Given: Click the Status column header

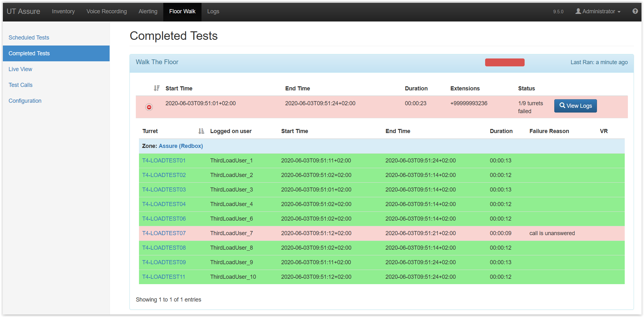Looking at the screenshot, I should 526,88.
